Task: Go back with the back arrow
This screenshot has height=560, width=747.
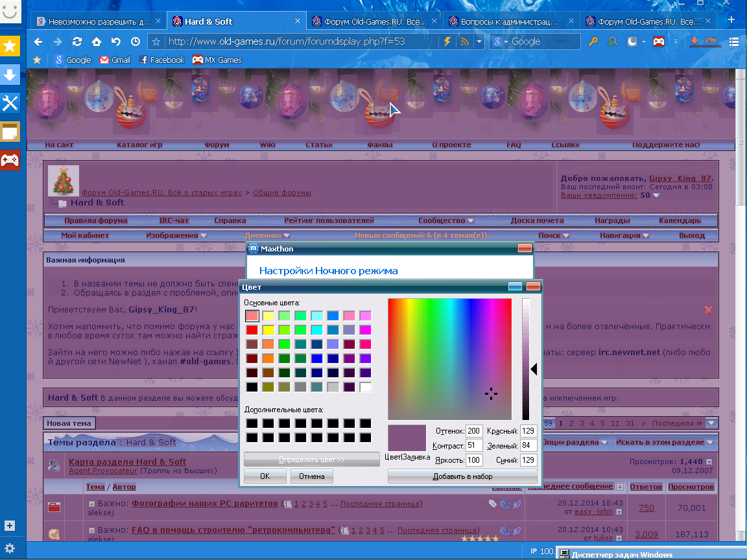Action: 38,42
